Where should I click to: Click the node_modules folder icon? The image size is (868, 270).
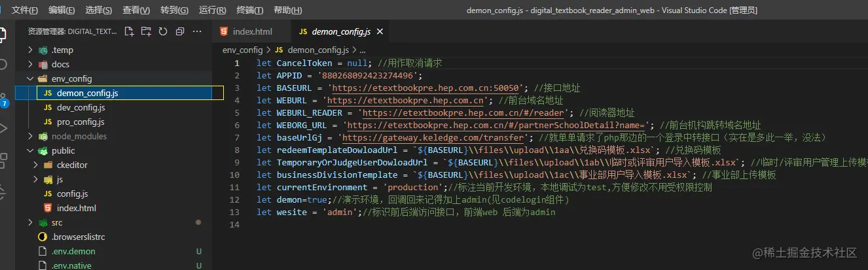pyautogui.click(x=43, y=136)
